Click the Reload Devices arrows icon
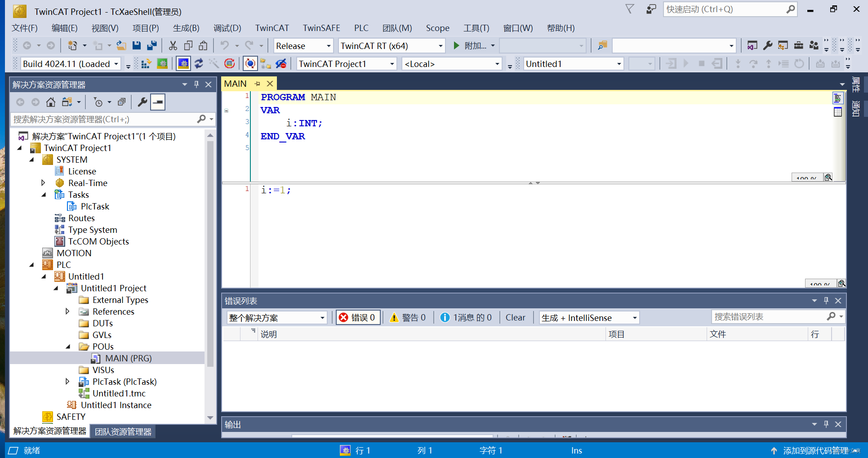Image resolution: width=868 pixels, height=458 pixels. (x=199, y=64)
